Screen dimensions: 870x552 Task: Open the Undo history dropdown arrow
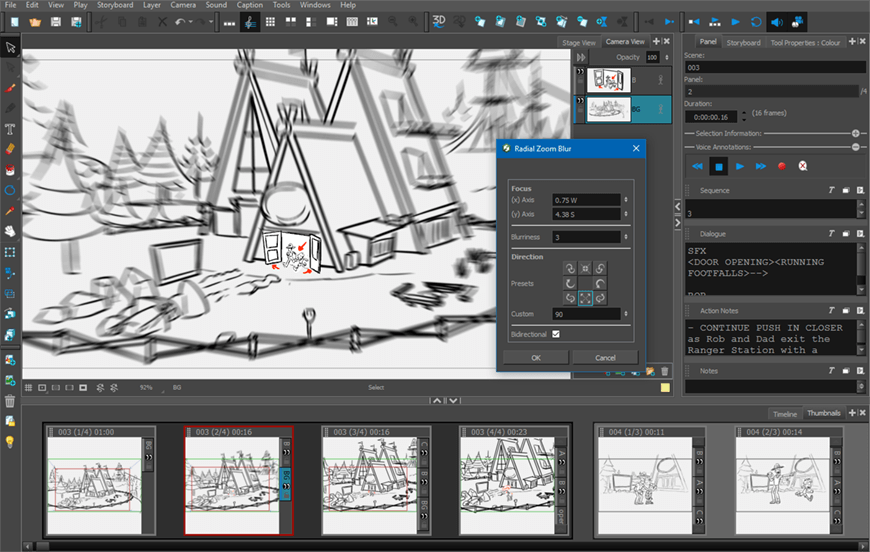[x=190, y=22]
